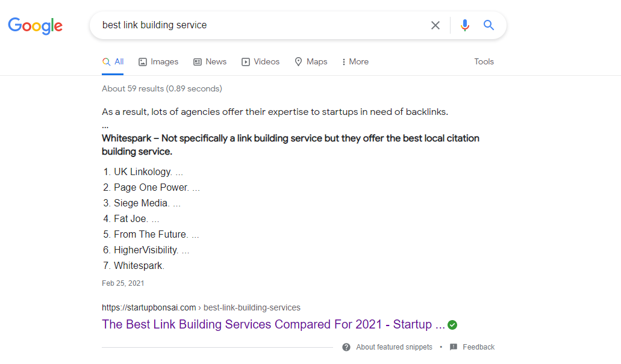
Task: Click the green verified checkmark badge
Action: 452,325
